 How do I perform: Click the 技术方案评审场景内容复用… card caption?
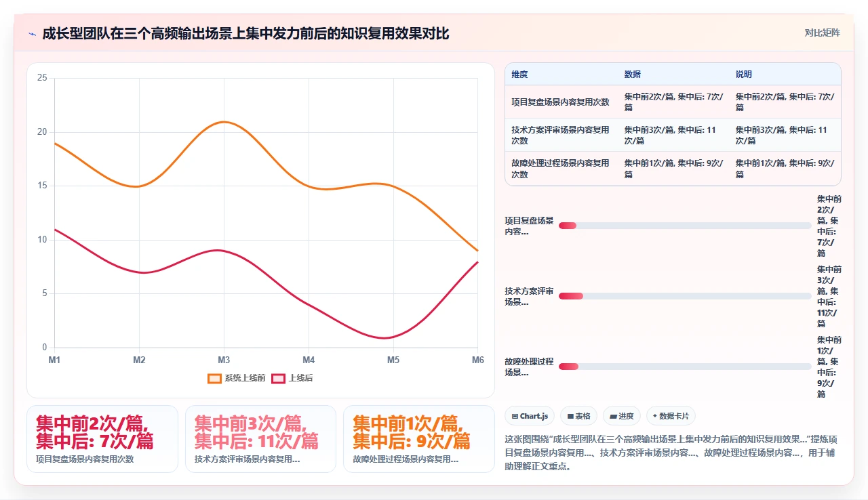tap(247, 459)
